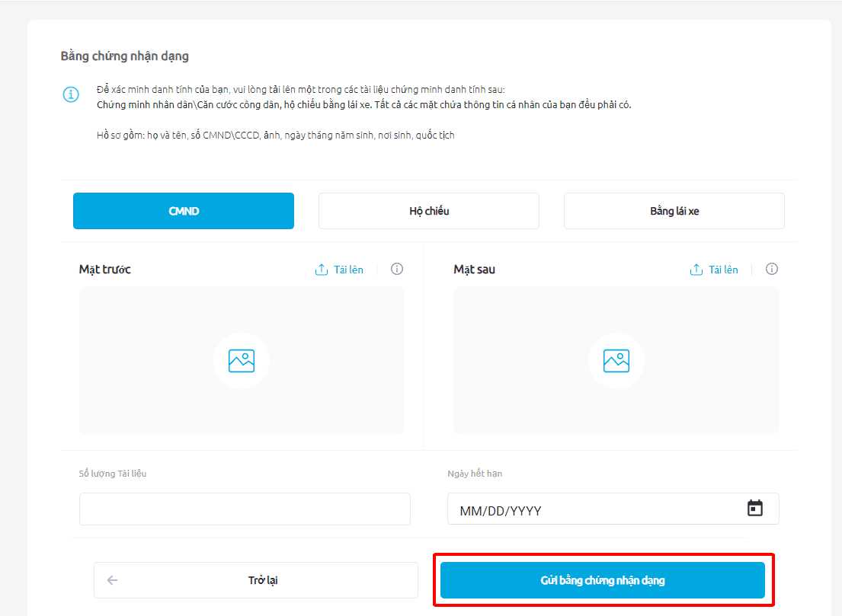842x616 pixels.
Task: Click the Ngày hết hạn label
Action: [475, 474]
